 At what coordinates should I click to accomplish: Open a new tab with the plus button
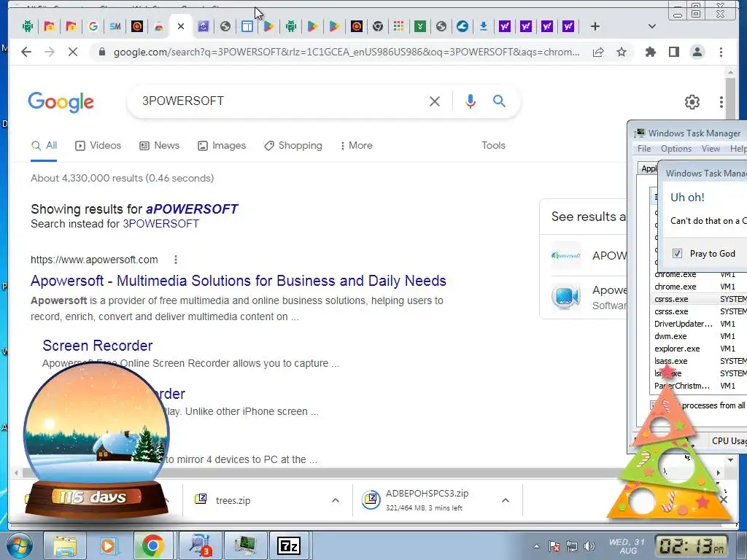pos(595,27)
